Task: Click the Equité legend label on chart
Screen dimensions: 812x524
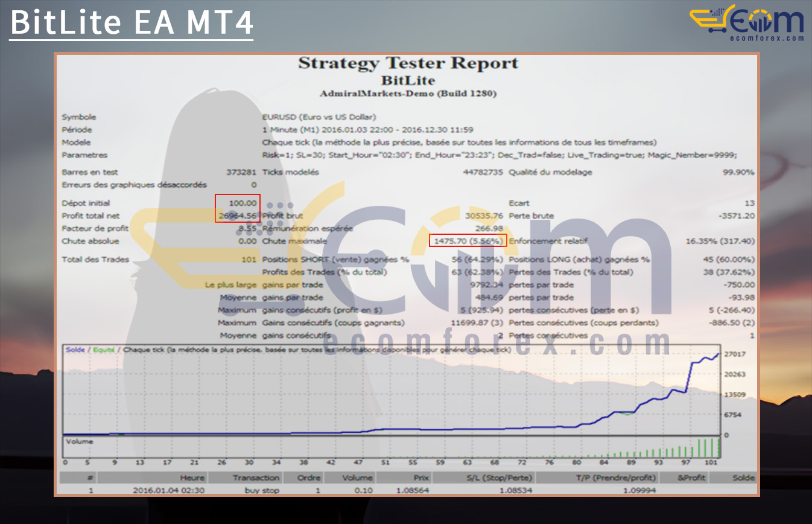Action: pyautogui.click(x=103, y=350)
